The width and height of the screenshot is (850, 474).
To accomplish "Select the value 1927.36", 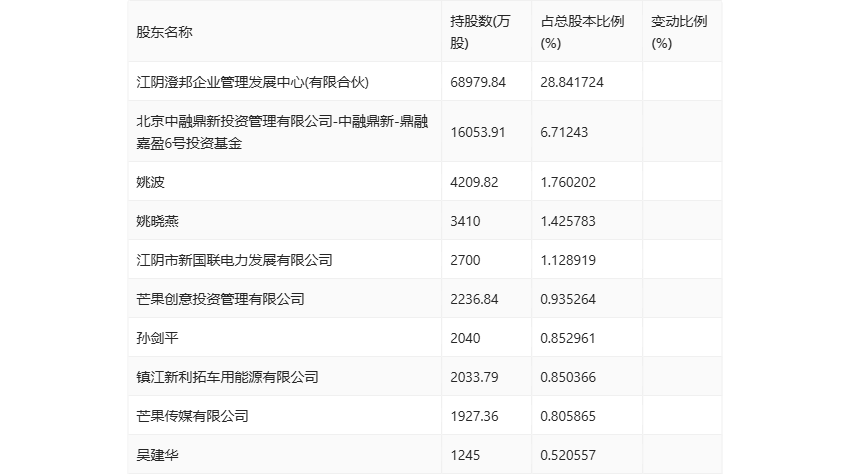I will [474, 416].
